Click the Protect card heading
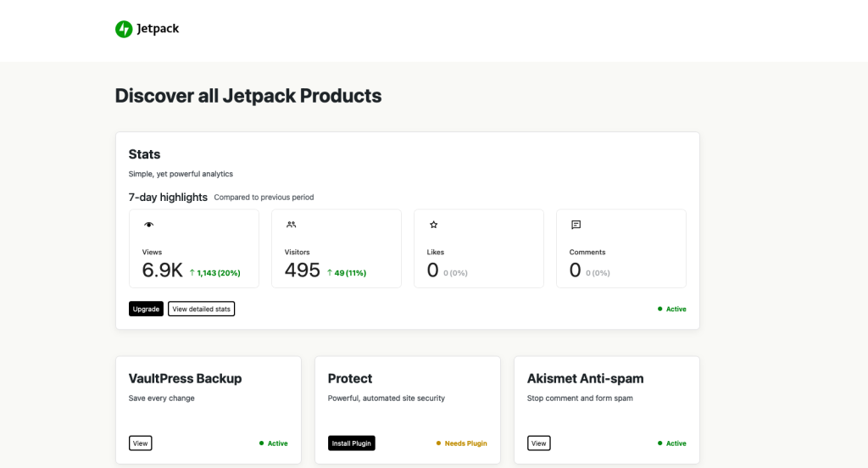The width and height of the screenshot is (868, 468). pos(350,378)
